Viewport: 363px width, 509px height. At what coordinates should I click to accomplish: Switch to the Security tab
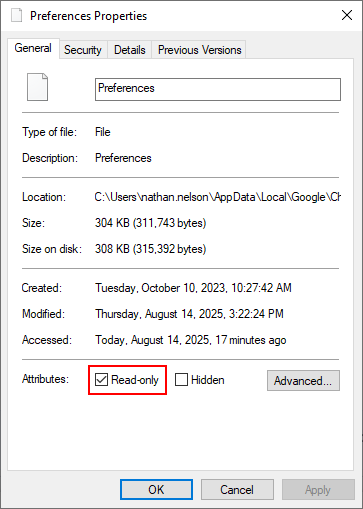click(x=83, y=50)
